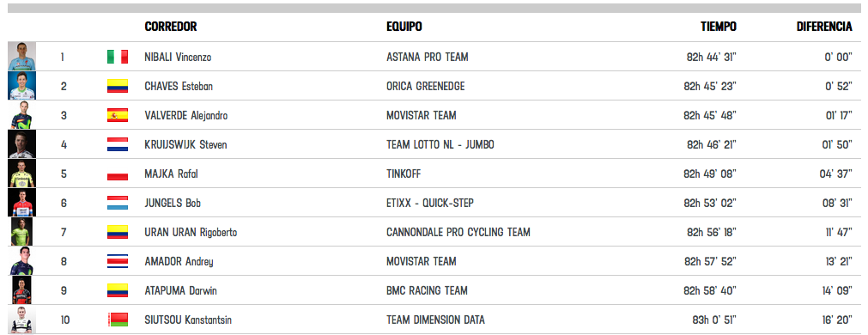The height and width of the screenshot is (335, 868).
Task: Open the BMC RACING TEAM team link
Action: (427, 290)
